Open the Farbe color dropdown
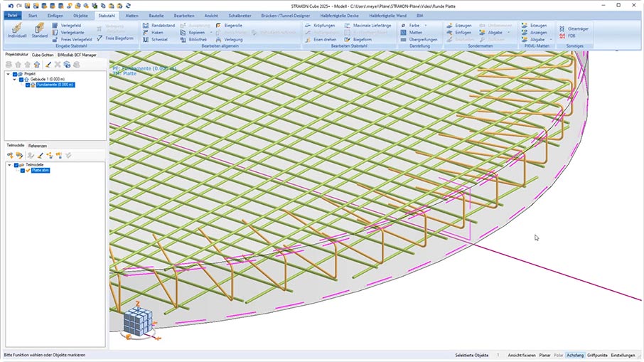The height and width of the screenshot is (362, 644). 425,25
